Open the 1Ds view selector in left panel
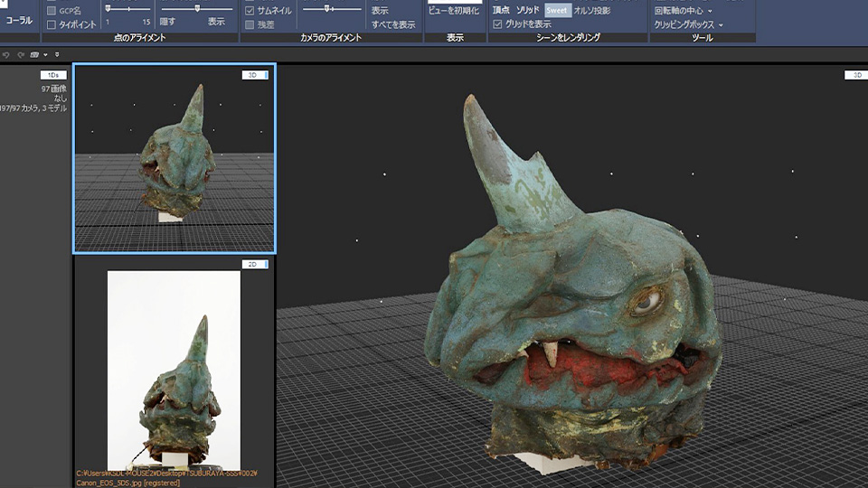The width and height of the screenshot is (868, 488). coord(53,75)
